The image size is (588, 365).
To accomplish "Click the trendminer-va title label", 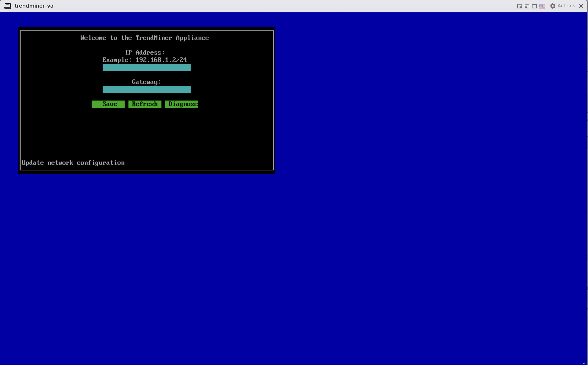I will click(x=34, y=6).
